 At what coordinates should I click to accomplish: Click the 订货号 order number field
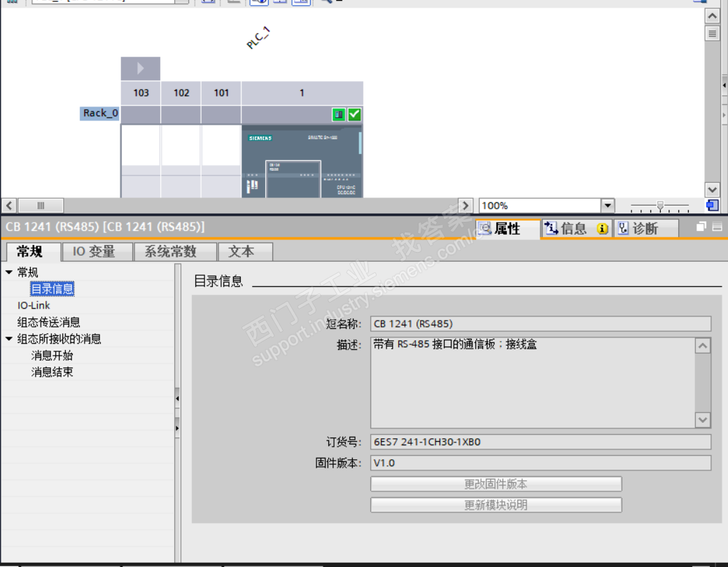tap(540, 442)
